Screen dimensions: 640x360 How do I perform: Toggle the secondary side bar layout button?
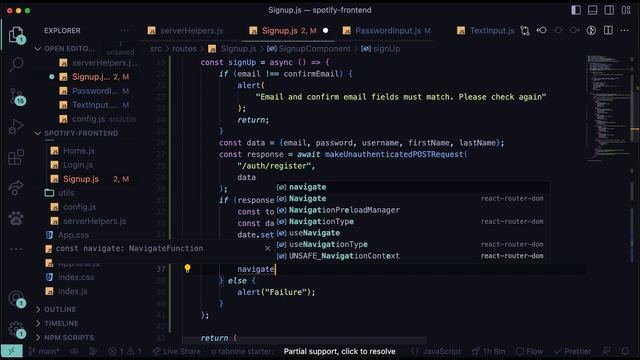tap(609, 10)
